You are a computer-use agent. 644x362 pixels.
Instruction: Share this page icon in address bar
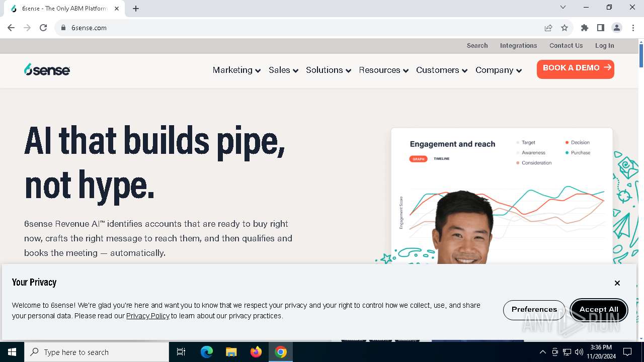click(x=548, y=28)
